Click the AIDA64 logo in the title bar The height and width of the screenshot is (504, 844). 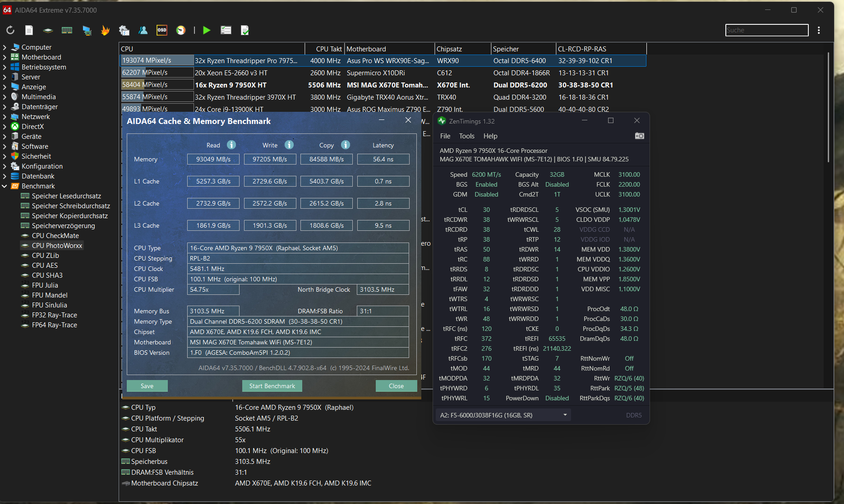[x=7, y=10]
